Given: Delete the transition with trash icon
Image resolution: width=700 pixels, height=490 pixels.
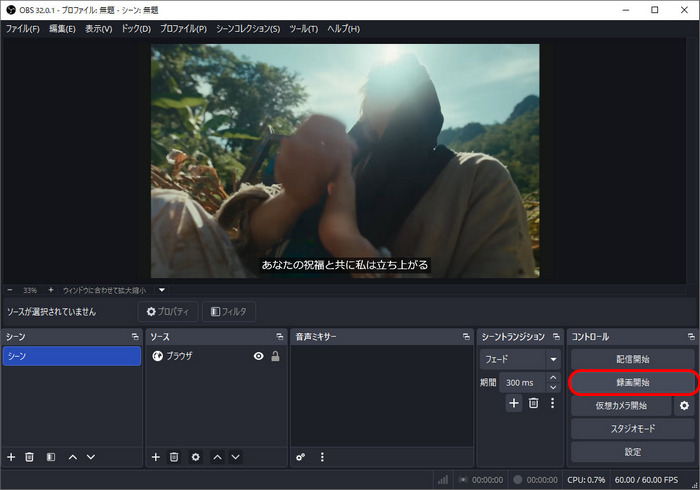Looking at the screenshot, I should pos(533,403).
